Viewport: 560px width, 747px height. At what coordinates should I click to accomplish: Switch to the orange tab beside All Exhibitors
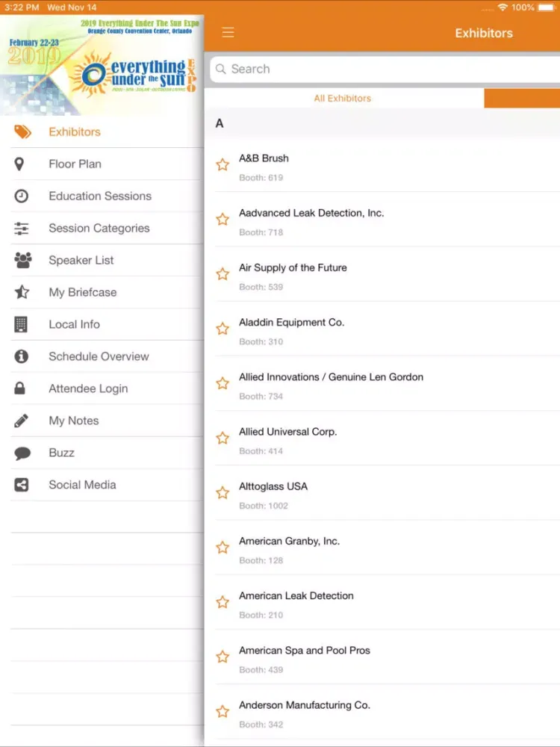[x=522, y=98]
